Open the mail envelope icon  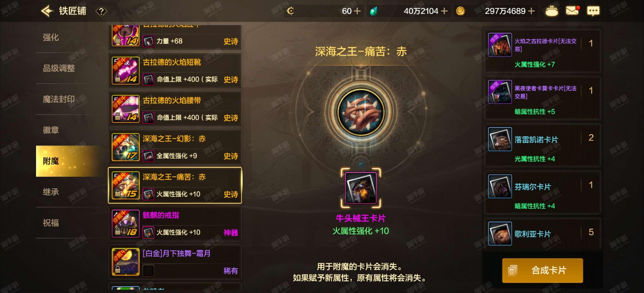[572, 11]
